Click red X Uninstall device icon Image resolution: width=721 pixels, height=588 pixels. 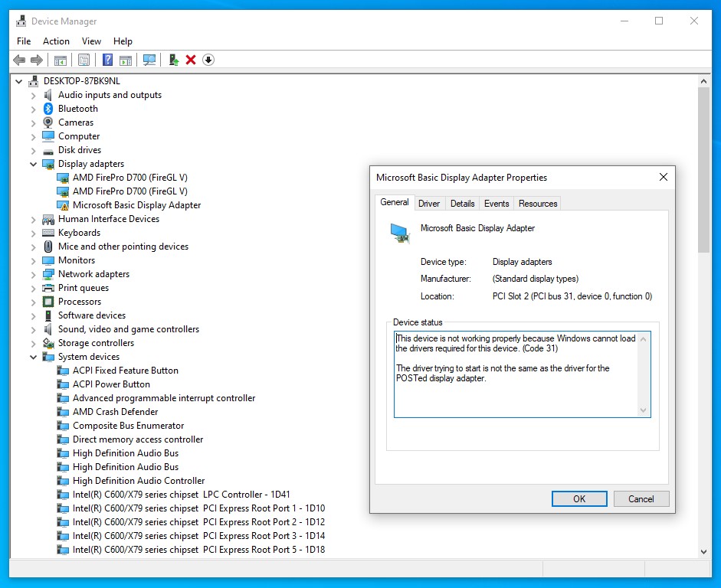tap(191, 60)
